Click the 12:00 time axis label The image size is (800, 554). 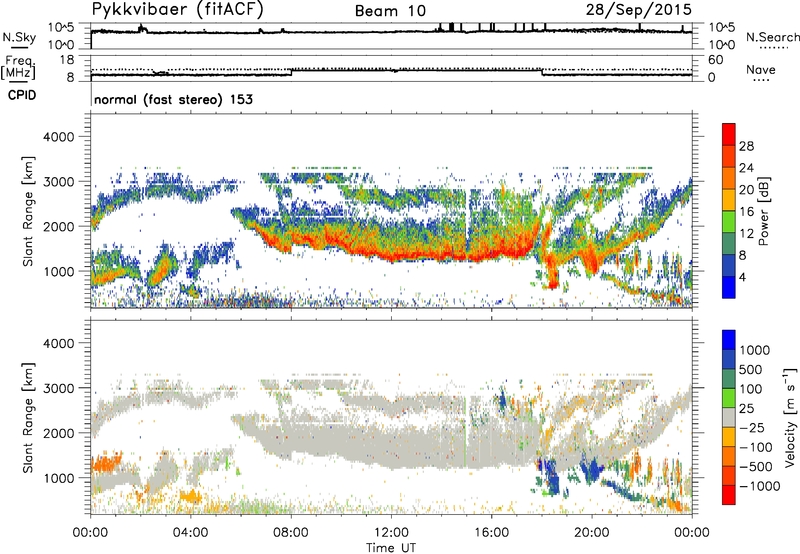(x=391, y=533)
